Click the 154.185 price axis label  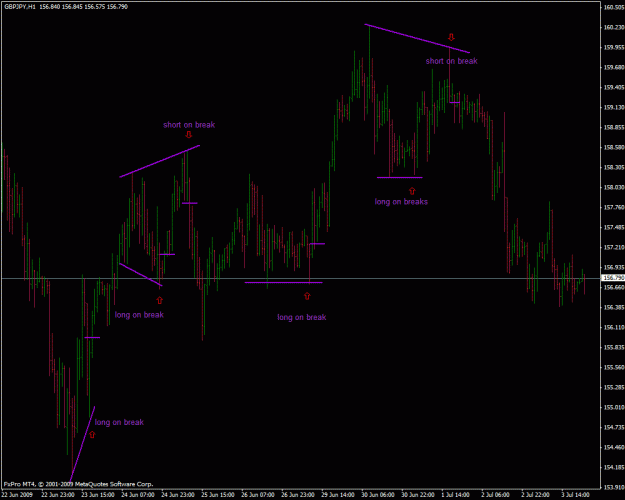(614, 467)
